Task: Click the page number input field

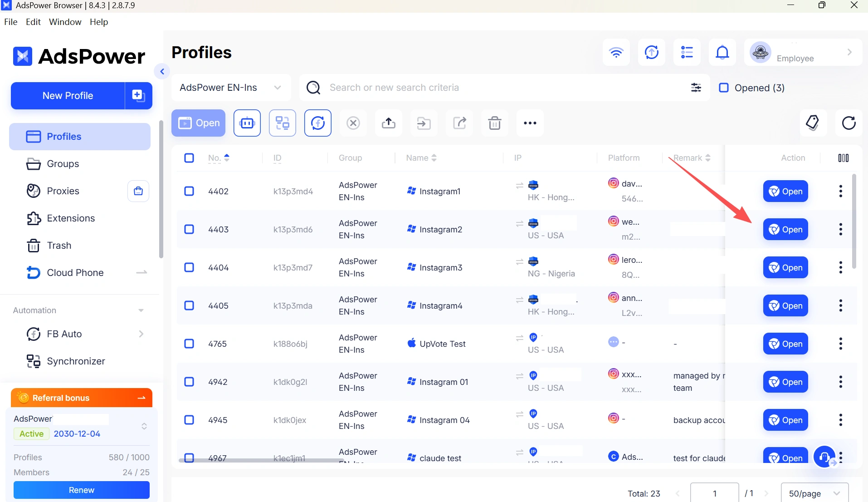Action: (715, 493)
